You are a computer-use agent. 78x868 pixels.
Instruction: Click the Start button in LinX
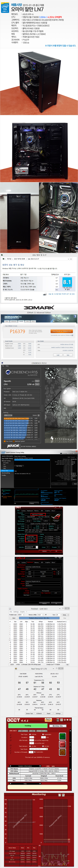pos(14,618)
